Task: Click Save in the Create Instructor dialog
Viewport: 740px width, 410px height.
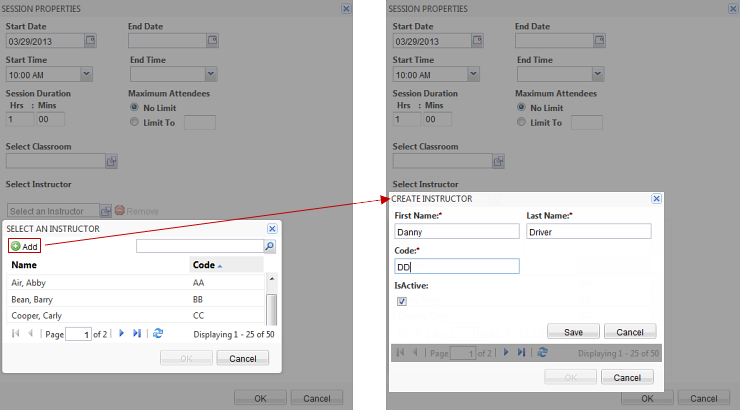Action: 573,331
